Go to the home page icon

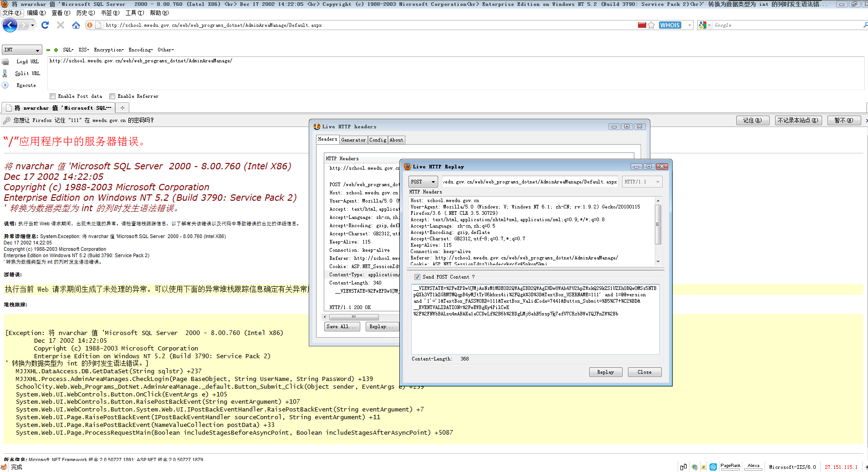(76, 25)
